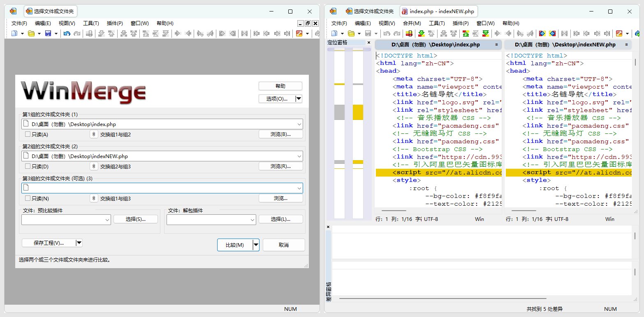This screenshot has width=644, height=317.
Task: Open the index.php pane header menu icon
Action: pyautogui.click(x=496, y=44)
